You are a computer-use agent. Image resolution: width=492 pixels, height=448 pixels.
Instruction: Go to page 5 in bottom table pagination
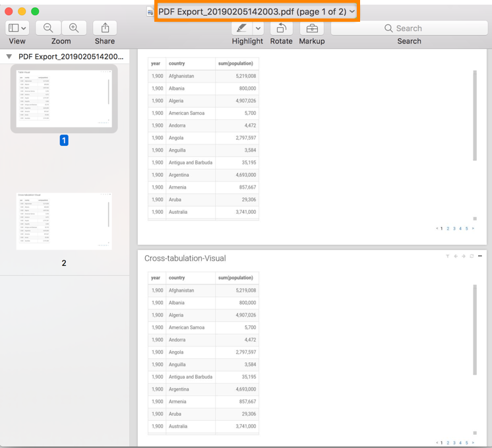point(466,443)
